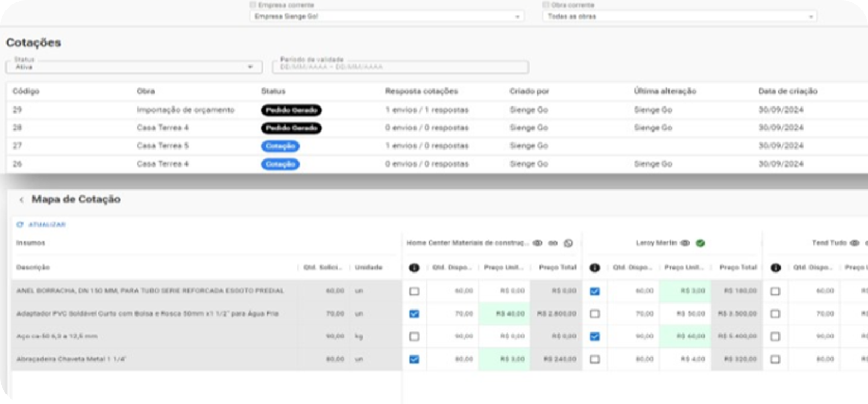
Task: Toggle the eye icon for Home Center Materiais
Action: [537, 243]
